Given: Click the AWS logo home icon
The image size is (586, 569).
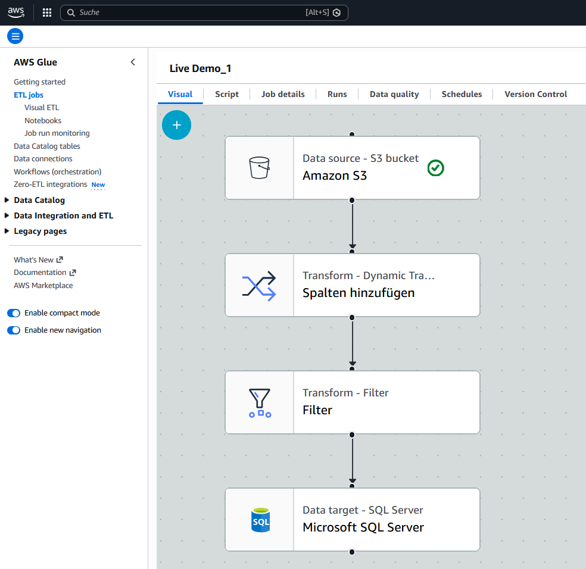Looking at the screenshot, I should tap(16, 12).
